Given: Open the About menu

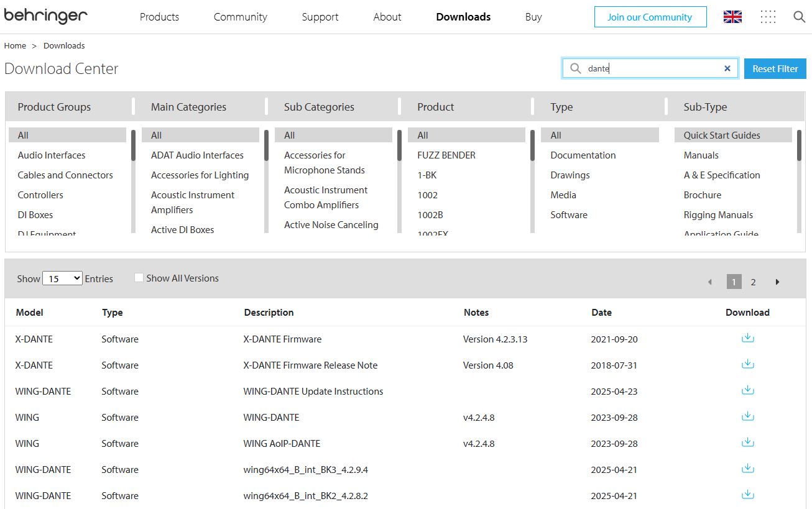Looking at the screenshot, I should [x=387, y=17].
